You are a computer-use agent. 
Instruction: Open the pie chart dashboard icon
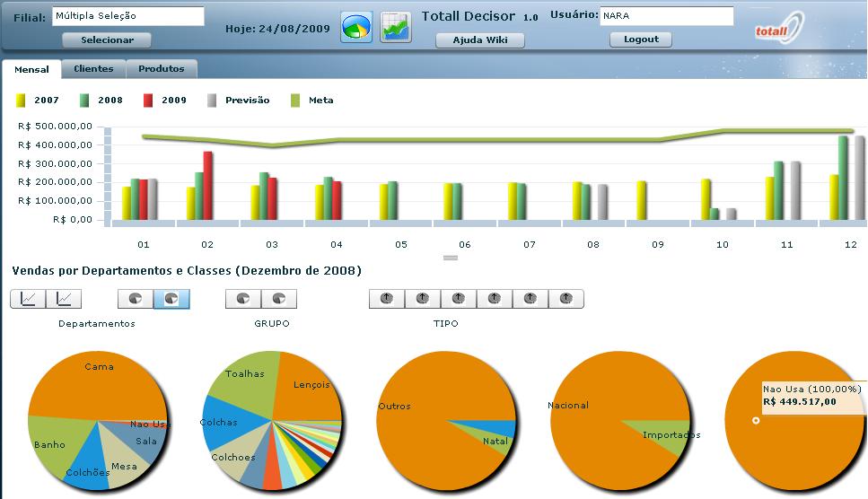355,27
